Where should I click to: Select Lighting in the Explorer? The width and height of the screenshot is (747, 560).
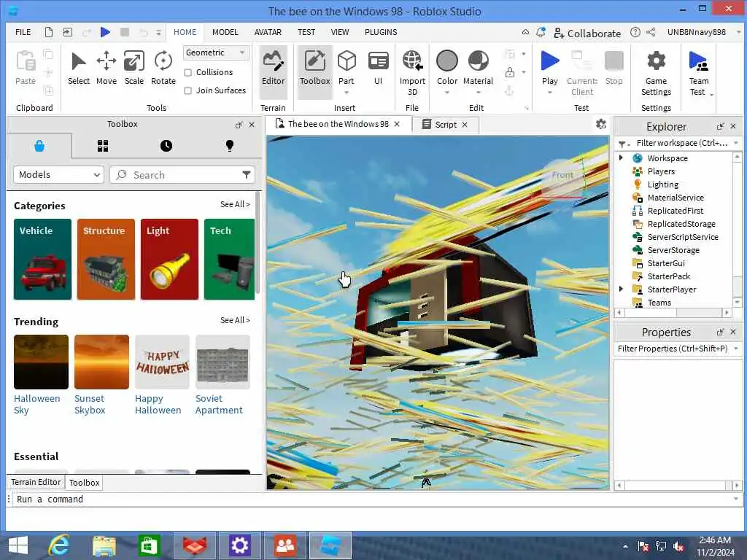662,184
